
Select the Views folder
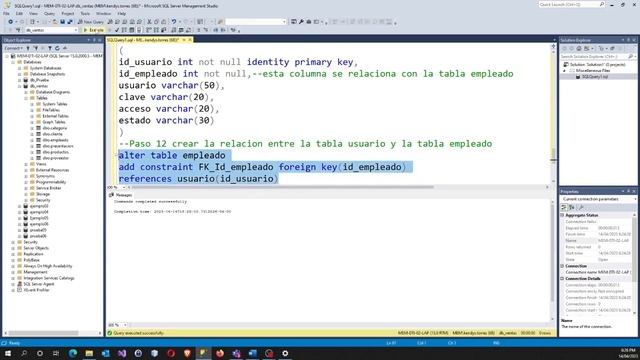click(41, 164)
